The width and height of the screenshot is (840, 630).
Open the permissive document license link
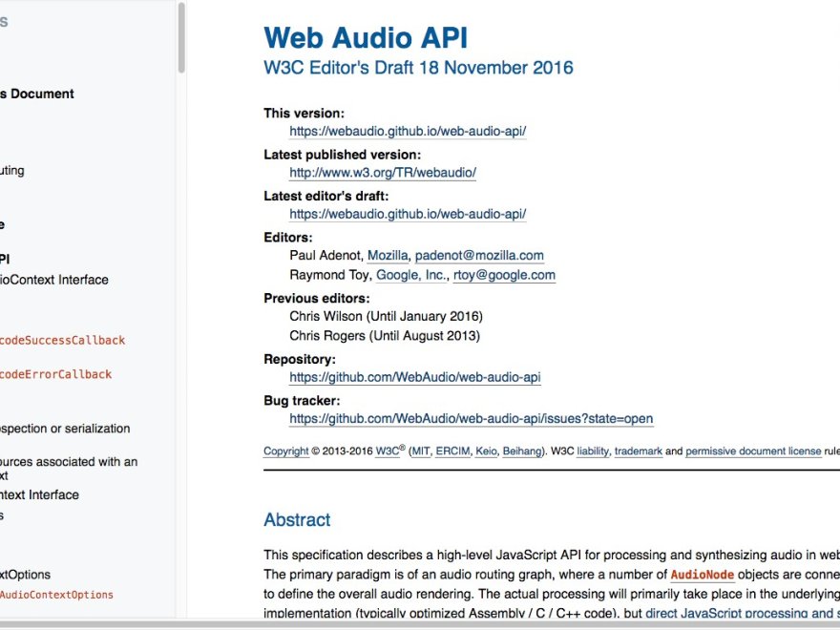[752, 451]
